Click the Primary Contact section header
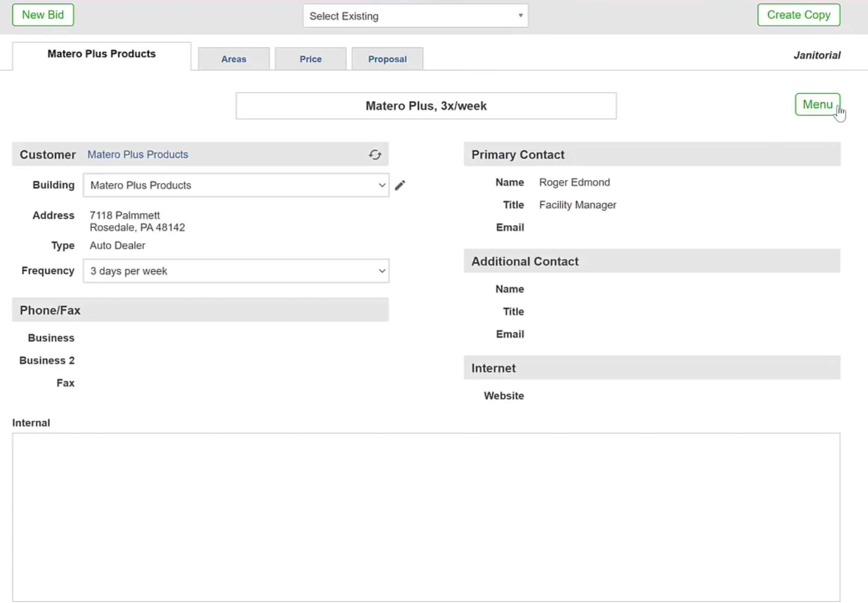 pyautogui.click(x=652, y=155)
